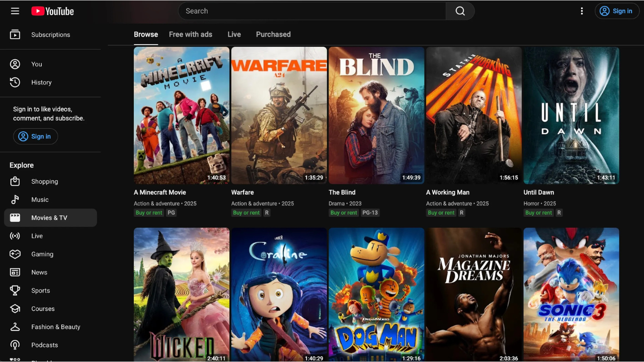Click the Subscriptions icon in sidebar
Viewport: 644px width, 362px height.
click(x=15, y=35)
